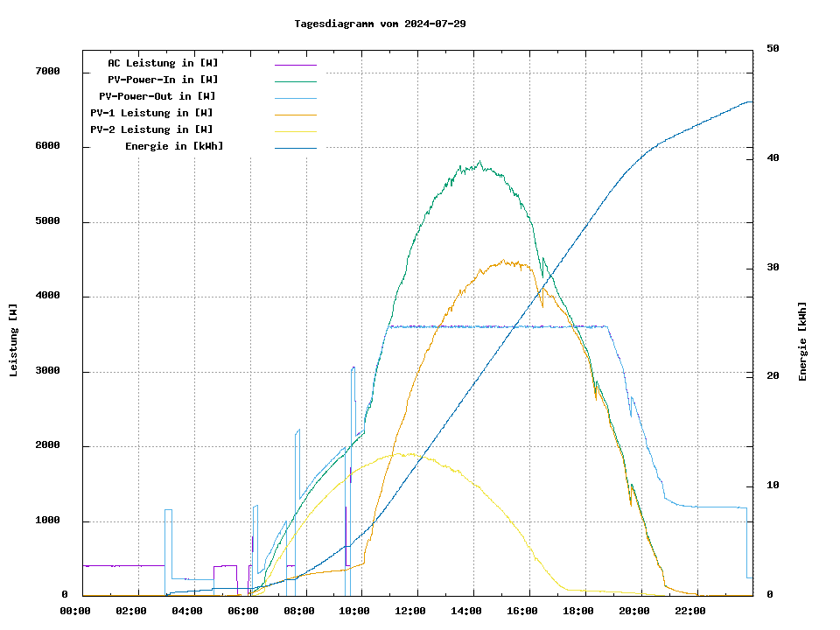Select the PV-1 Leistung in [W] legend label
Image resolution: width=840 pixels, height=630 pixels.
(151, 113)
